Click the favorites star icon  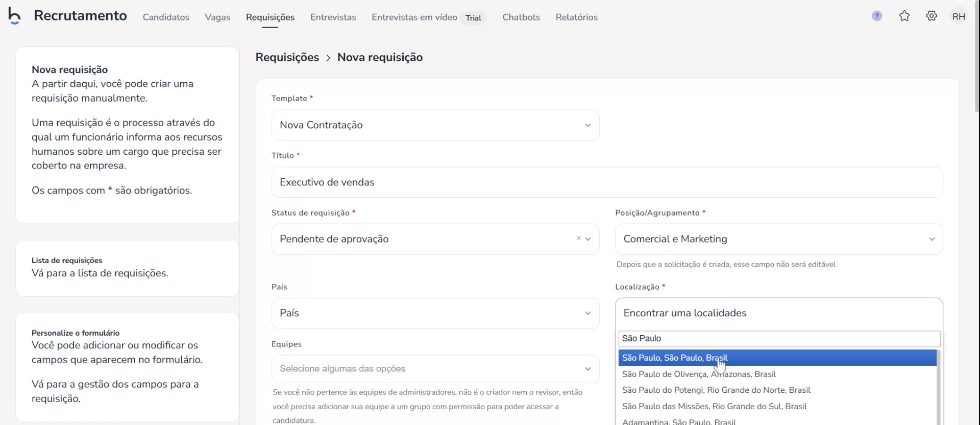coord(904,16)
